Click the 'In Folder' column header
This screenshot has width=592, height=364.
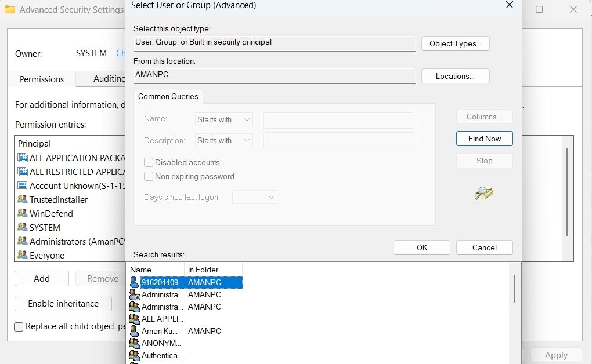[x=203, y=270]
